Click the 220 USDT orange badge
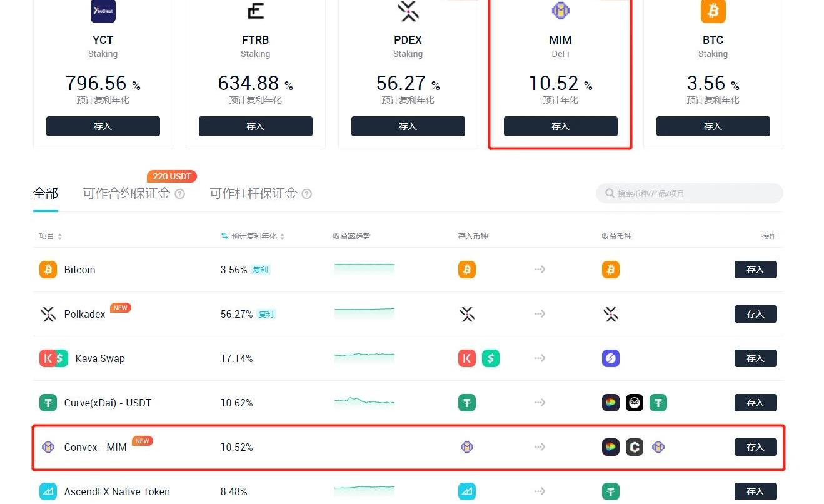Viewport: 824px width, 504px height. 172,176
